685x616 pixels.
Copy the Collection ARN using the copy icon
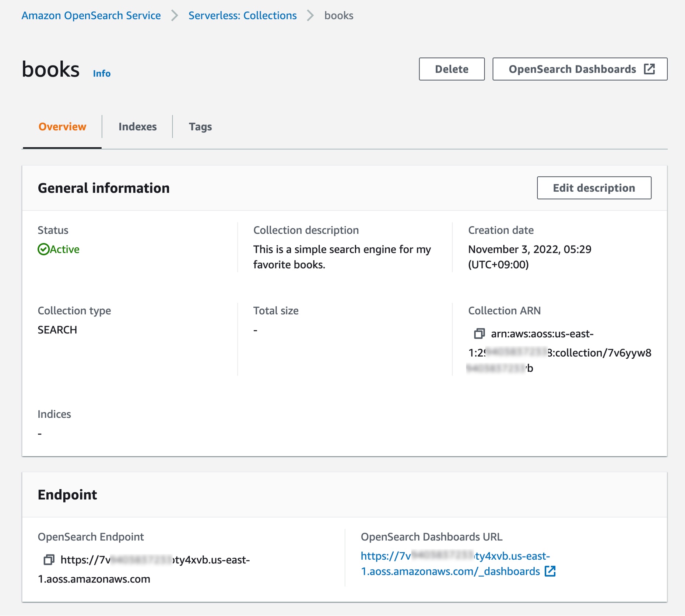(x=479, y=334)
